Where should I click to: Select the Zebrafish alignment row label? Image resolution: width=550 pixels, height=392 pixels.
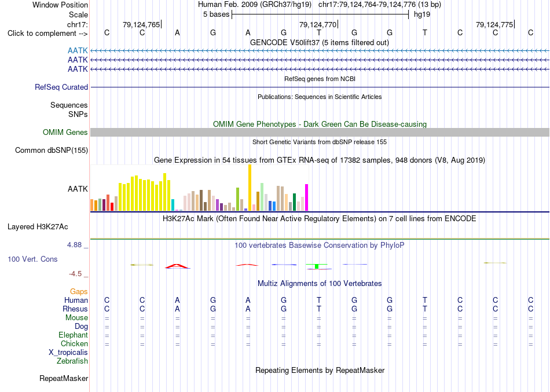[72, 361]
